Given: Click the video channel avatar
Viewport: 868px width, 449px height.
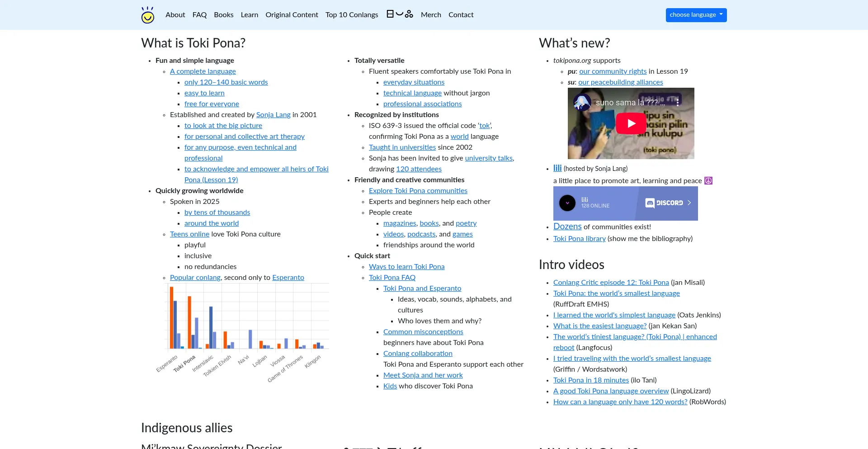Looking at the screenshot, I should 582,102.
